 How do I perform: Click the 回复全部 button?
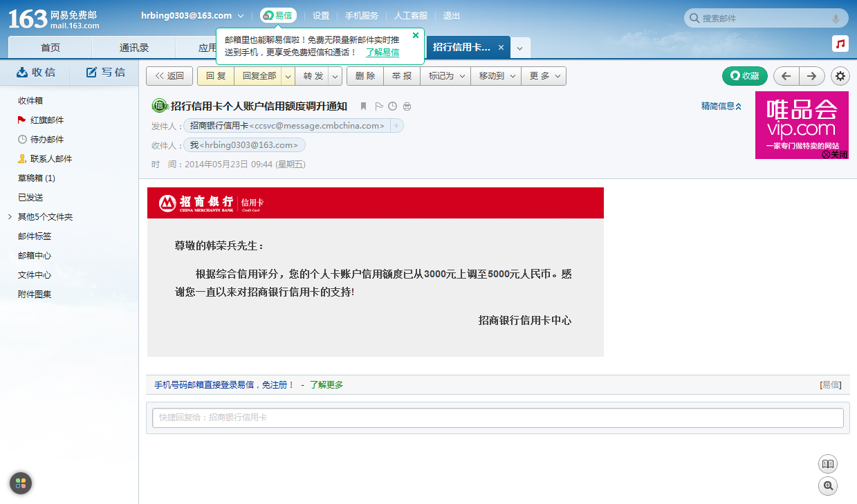259,76
